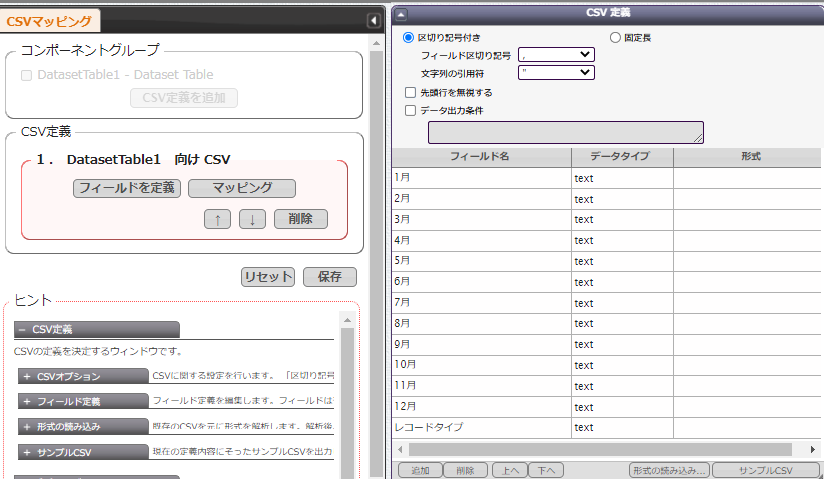Screen dimensions: 824x479
Task: Move the CSV definition up with the ↑ button
Action: pyautogui.click(x=218, y=219)
